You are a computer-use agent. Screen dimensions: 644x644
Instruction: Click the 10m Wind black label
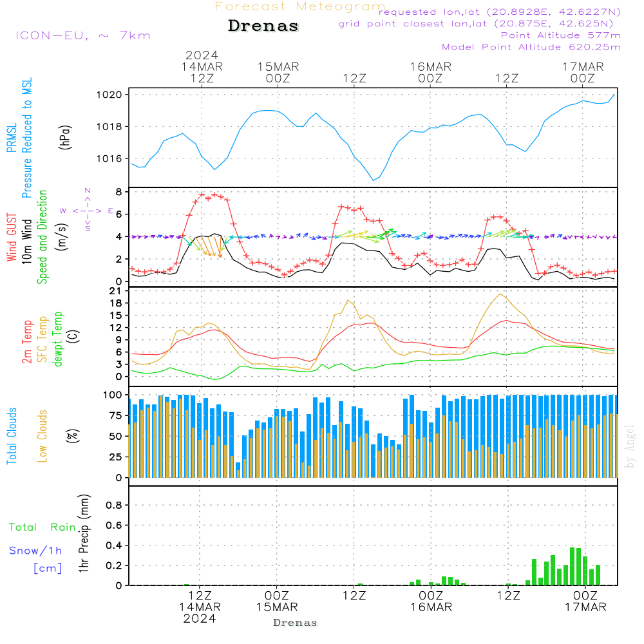(x=26, y=241)
